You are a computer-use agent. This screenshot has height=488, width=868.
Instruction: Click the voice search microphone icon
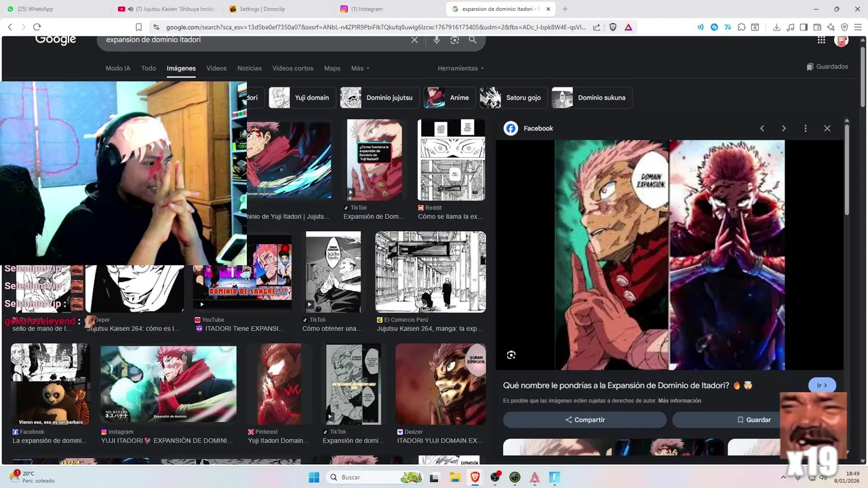[x=437, y=40]
